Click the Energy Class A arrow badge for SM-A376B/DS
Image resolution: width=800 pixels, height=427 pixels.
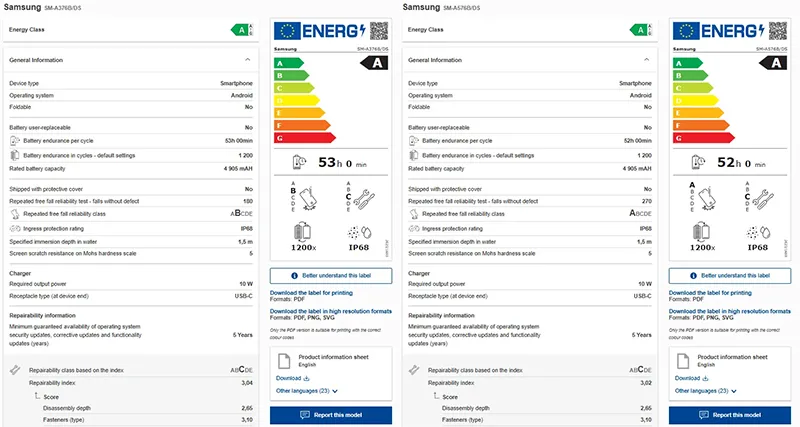[241, 30]
